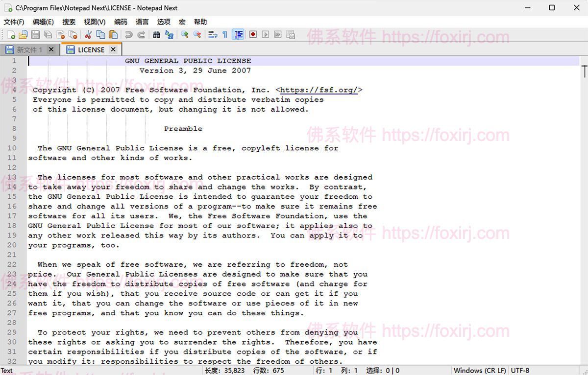Create a new document
This screenshot has height=375, width=588.
tap(11, 34)
